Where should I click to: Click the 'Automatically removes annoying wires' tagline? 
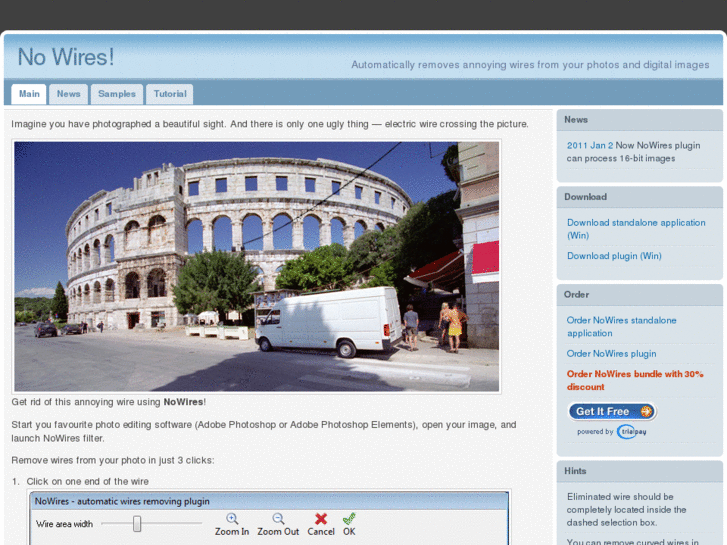tap(530, 65)
